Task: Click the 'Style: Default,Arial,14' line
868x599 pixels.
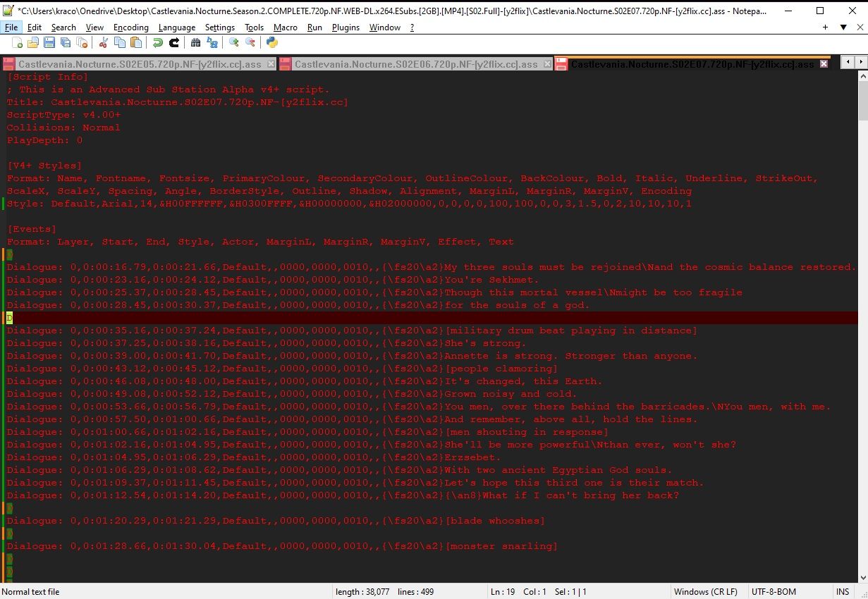Action: coord(350,204)
